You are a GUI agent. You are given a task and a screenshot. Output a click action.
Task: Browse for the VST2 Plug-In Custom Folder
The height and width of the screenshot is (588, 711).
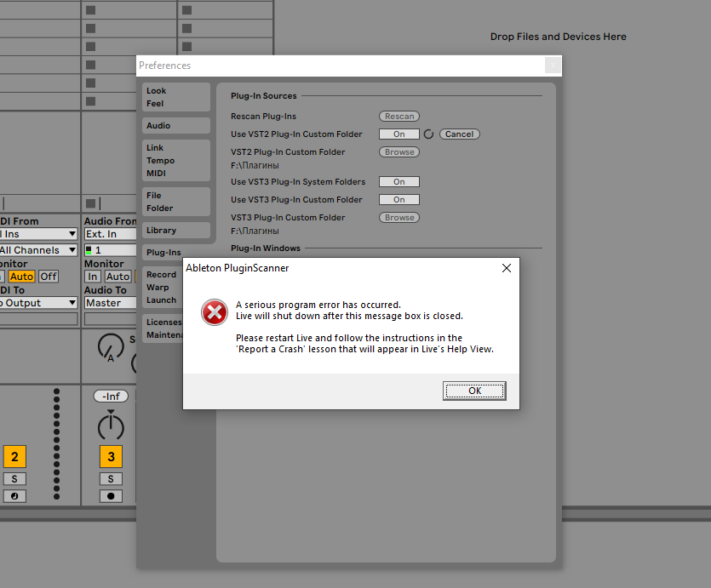click(399, 152)
